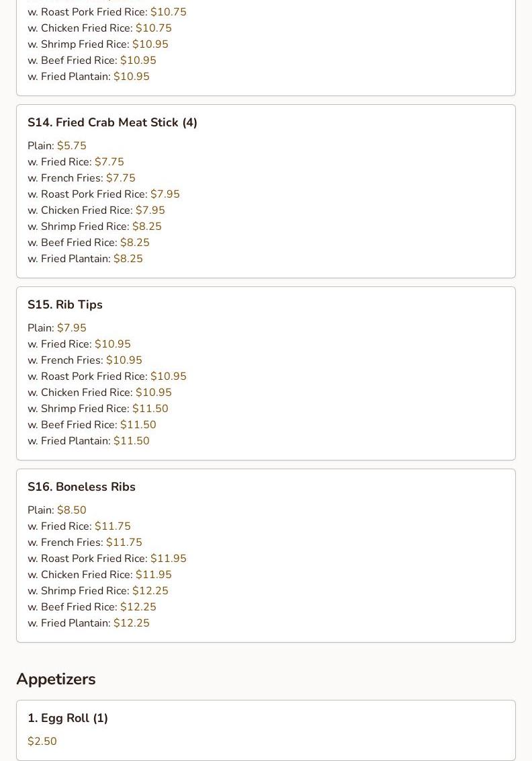Viewport: 532px width, 761px height.
Task: Click the $2.50 Egg Roll price
Action: tap(42, 741)
